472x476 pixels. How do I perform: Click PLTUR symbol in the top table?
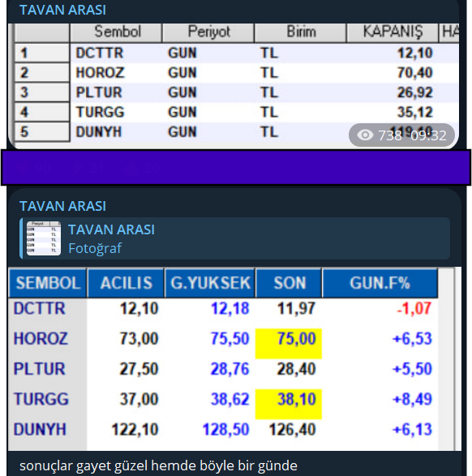tap(99, 92)
